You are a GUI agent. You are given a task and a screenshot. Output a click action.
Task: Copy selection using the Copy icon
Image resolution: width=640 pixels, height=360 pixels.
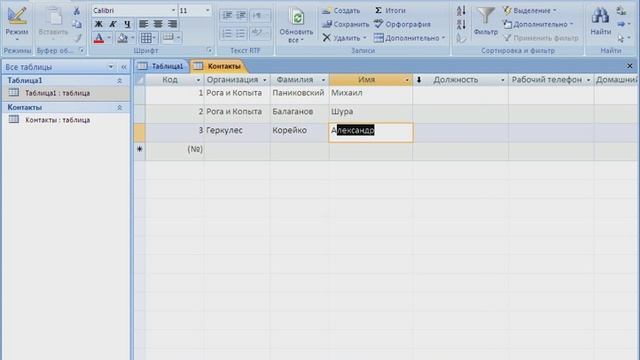tap(77, 24)
